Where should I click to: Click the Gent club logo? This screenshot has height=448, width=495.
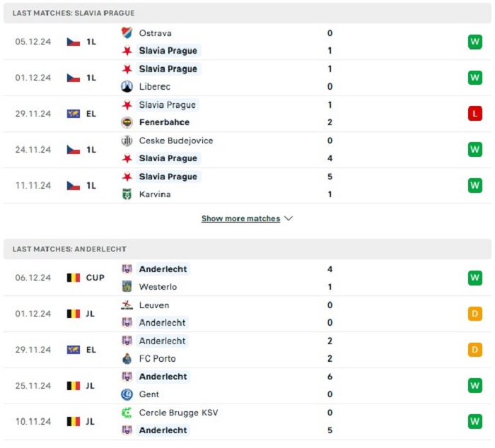coord(127,394)
